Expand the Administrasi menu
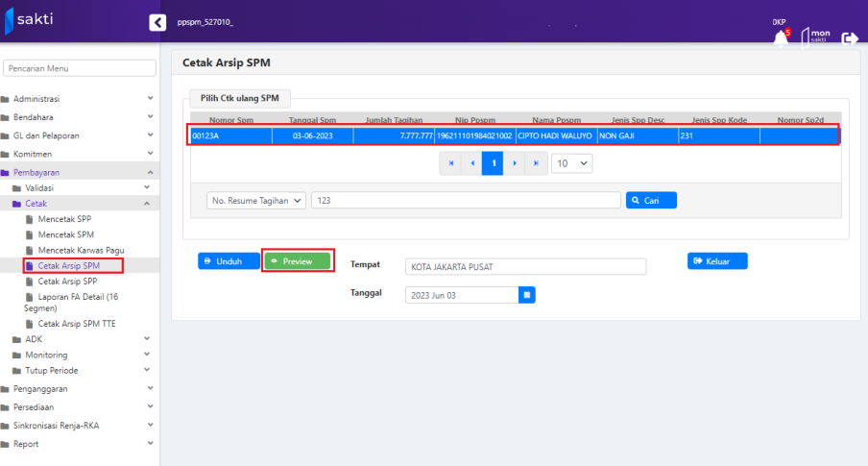 point(79,98)
